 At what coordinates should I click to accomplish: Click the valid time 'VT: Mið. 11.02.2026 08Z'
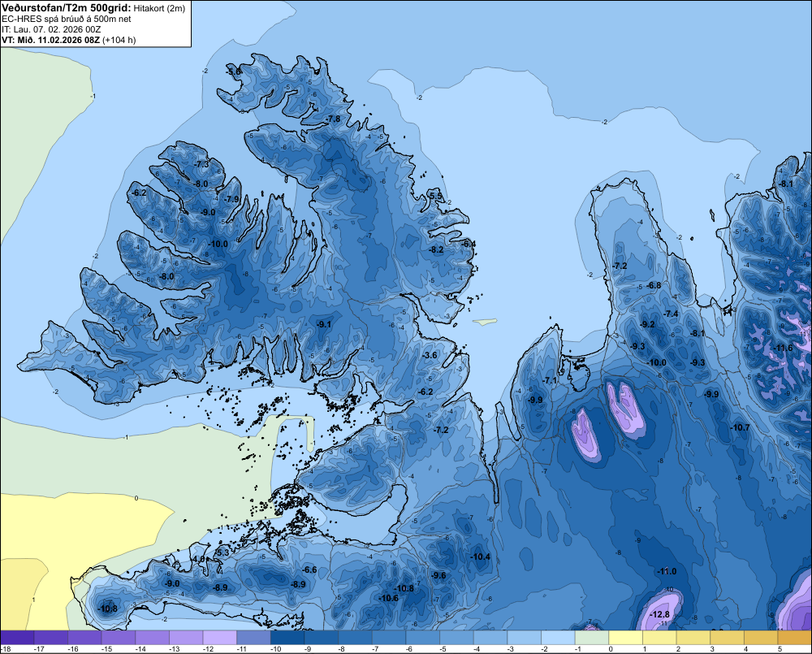50,40
